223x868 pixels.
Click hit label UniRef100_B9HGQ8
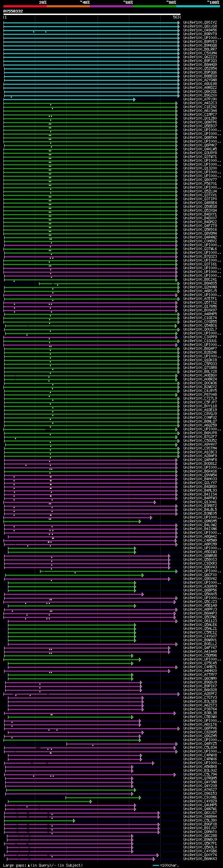(x=200, y=45)
